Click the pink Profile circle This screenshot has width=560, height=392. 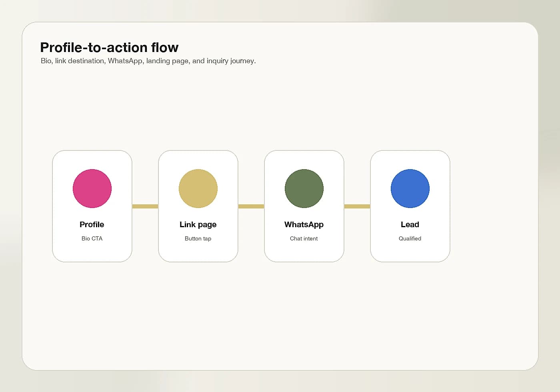[92, 188]
